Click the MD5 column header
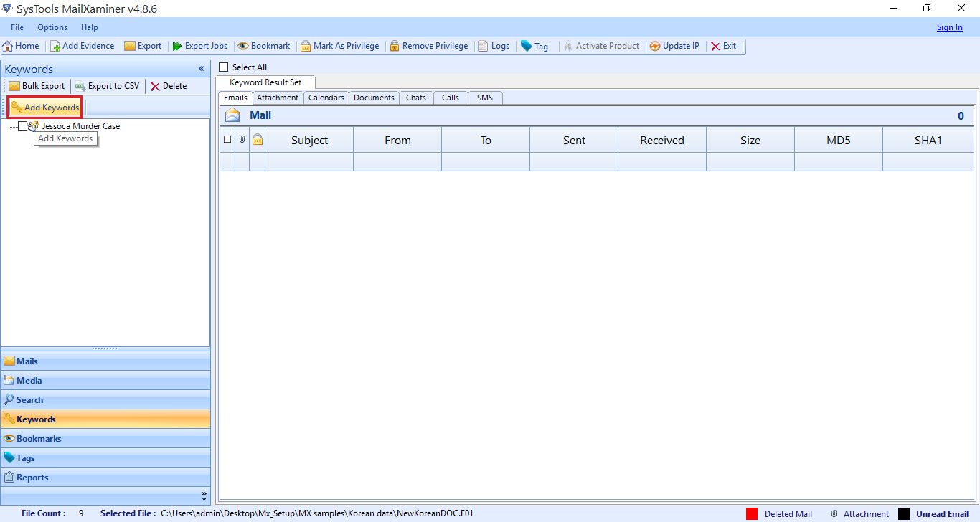Viewport: 980px width, 522px height. click(x=839, y=140)
